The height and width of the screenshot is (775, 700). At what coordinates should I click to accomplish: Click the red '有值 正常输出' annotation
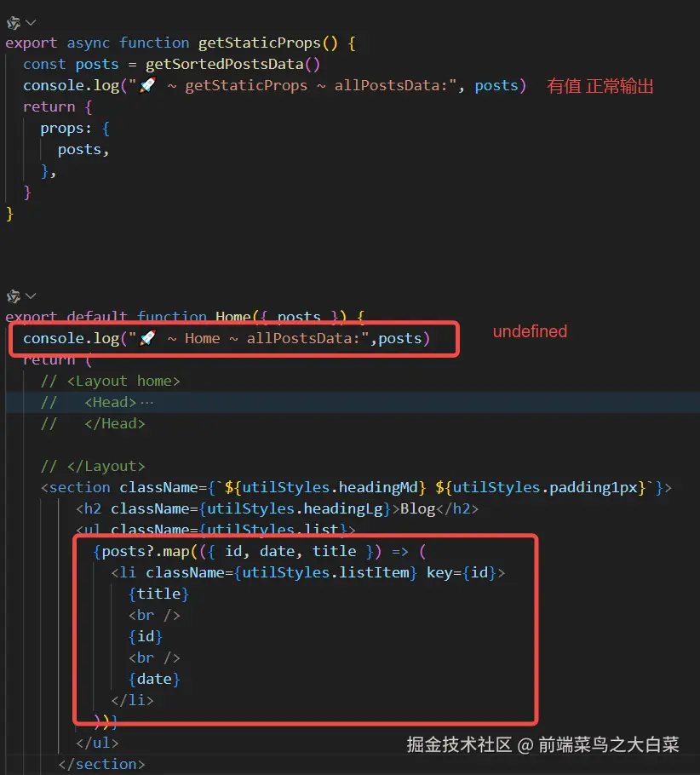coord(600,86)
